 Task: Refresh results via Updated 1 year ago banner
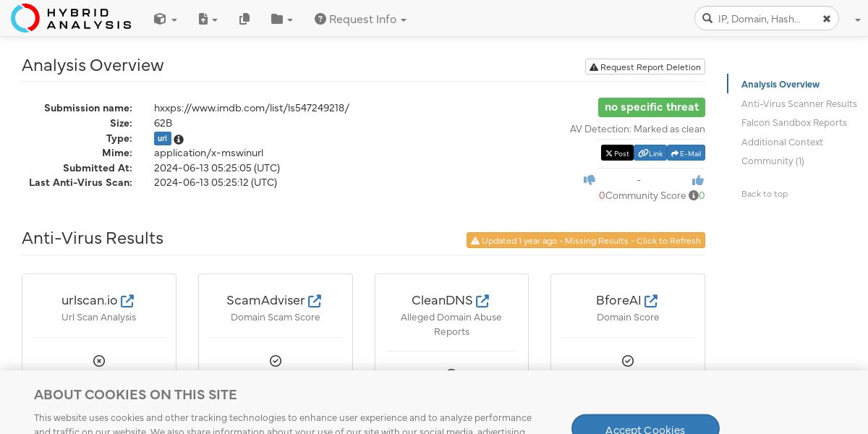pyautogui.click(x=586, y=240)
